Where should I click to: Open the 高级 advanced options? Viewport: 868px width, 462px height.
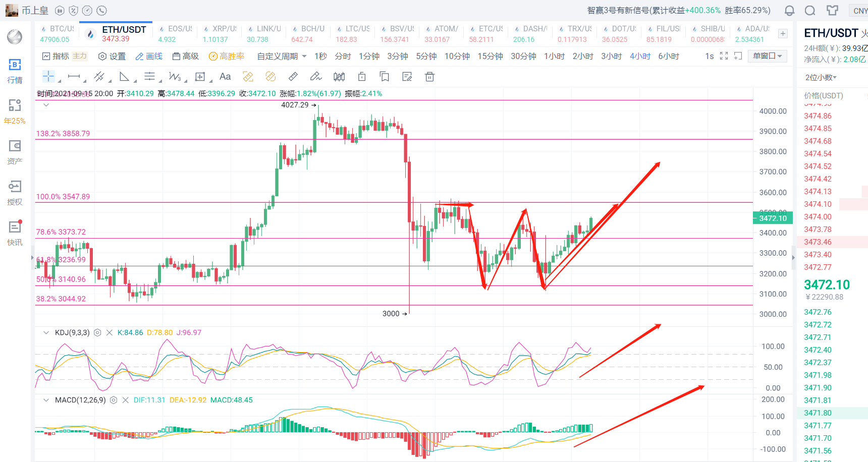[186, 56]
